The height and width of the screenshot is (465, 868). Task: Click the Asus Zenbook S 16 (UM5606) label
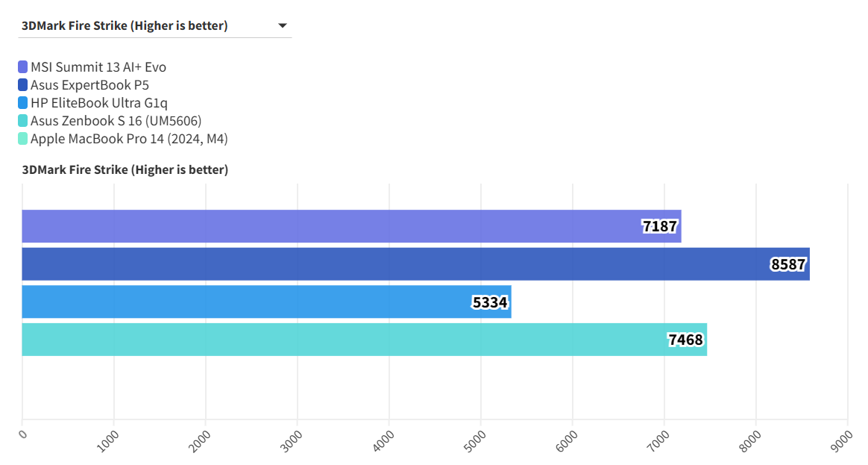(116, 121)
